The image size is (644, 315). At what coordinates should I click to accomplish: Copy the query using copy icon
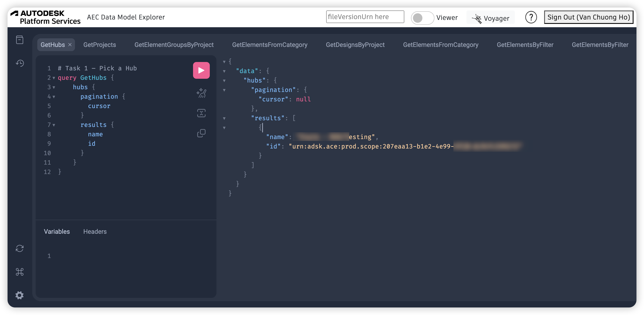pos(201,133)
